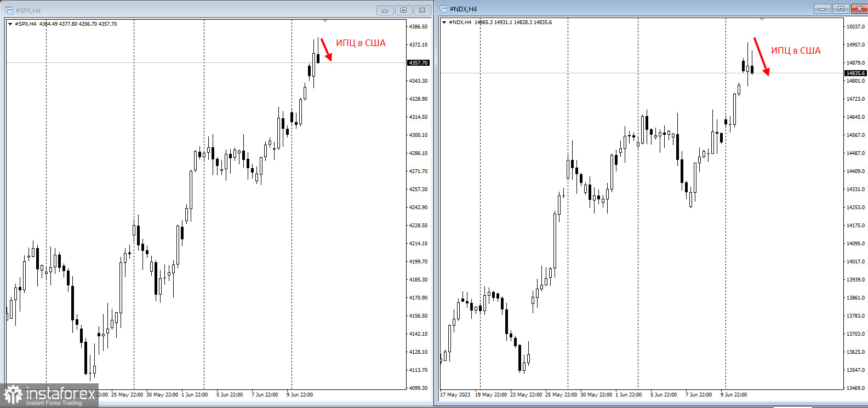The image size is (868, 408).
Task: Click price level 4128.10 on the SPX scale
Action: (x=418, y=352)
